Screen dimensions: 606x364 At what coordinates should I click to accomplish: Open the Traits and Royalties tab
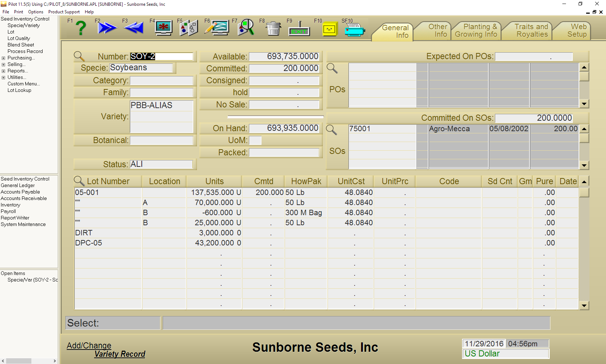click(531, 31)
